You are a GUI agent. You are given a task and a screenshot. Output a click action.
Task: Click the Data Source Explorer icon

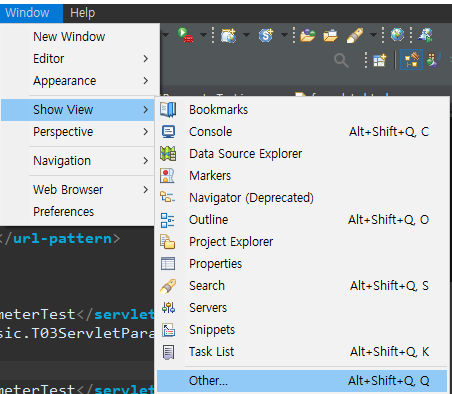pos(168,154)
